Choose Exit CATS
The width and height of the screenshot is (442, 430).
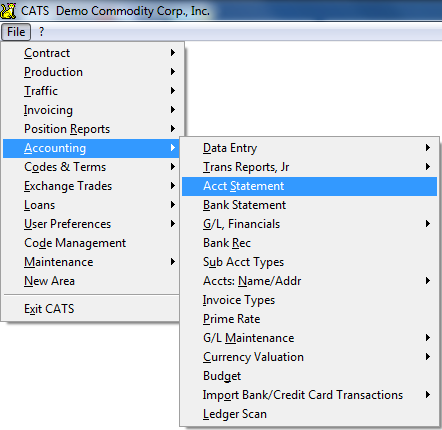click(x=91, y=309)
